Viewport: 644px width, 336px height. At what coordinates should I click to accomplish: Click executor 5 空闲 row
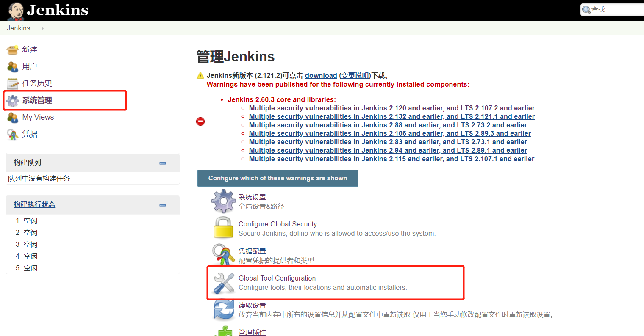(93, 268)
